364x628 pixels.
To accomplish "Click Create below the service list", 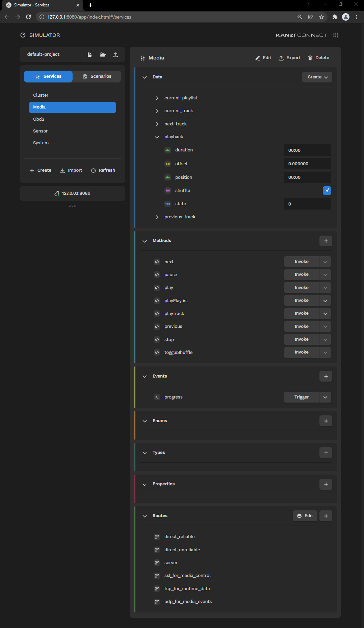I will coord(41,170).
